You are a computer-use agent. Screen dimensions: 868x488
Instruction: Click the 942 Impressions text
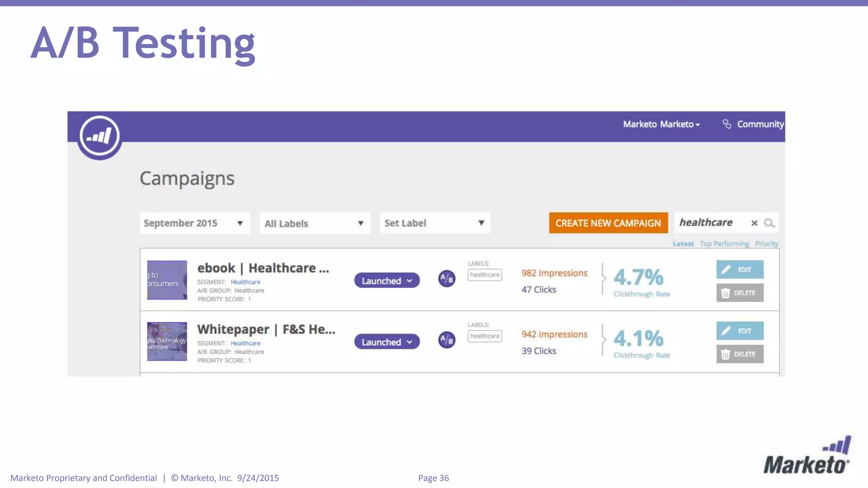click(554, 335)
